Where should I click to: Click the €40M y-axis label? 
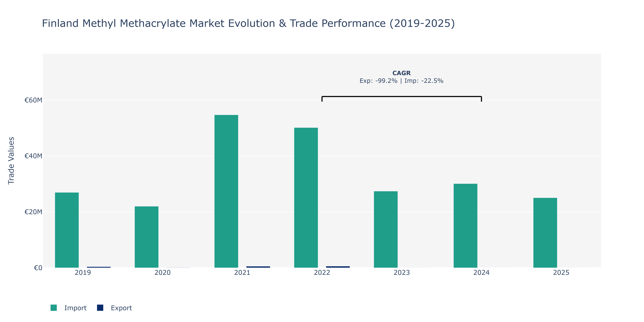(x=33, y=156)
